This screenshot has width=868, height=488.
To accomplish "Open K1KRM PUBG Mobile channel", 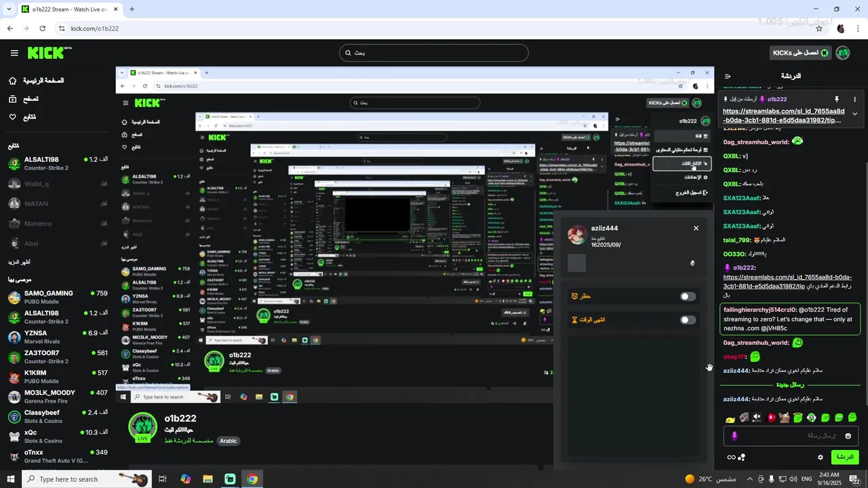I will 58,377.
